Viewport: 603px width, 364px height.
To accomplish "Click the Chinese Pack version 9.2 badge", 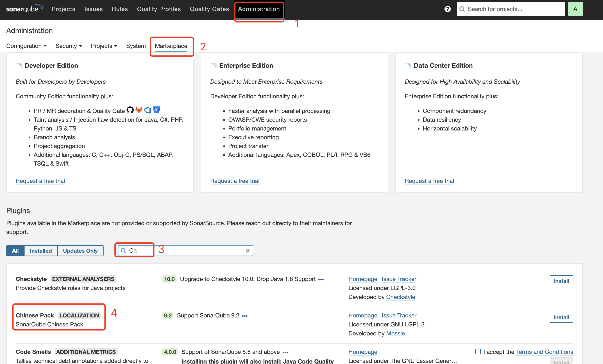I will pyautogui.click(x=168, y=315).
